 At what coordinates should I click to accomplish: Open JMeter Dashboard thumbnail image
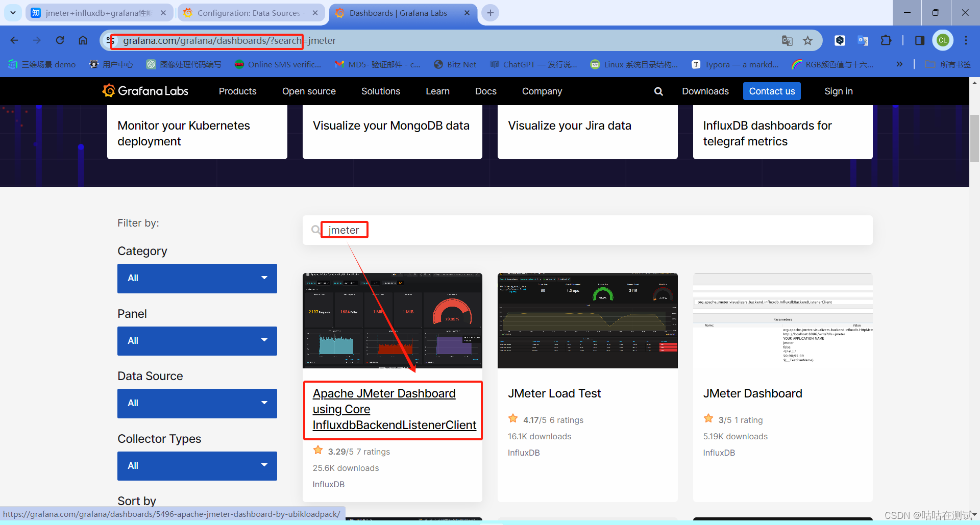[x=782, y=320]
